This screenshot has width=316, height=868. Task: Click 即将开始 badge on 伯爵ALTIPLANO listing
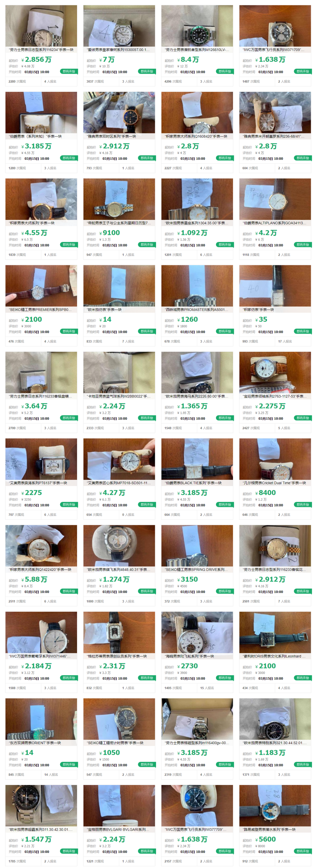[x=303, y=245]
